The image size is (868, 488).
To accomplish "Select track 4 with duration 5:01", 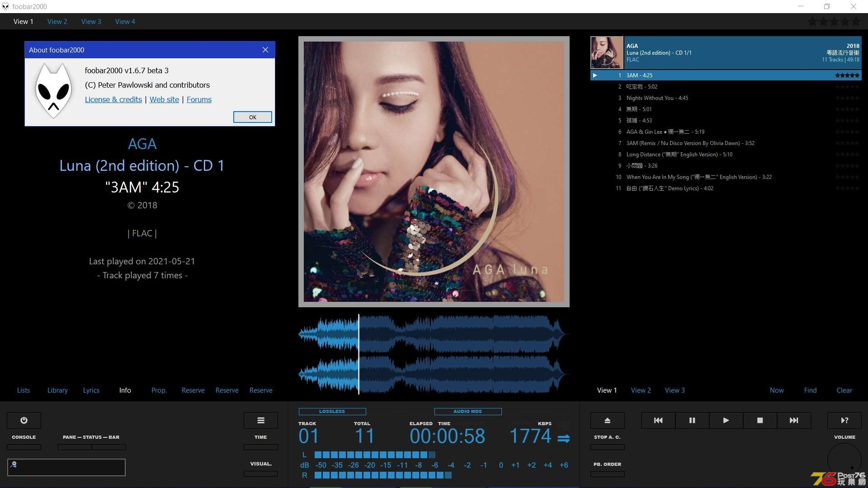I will (x=726, y=109).
